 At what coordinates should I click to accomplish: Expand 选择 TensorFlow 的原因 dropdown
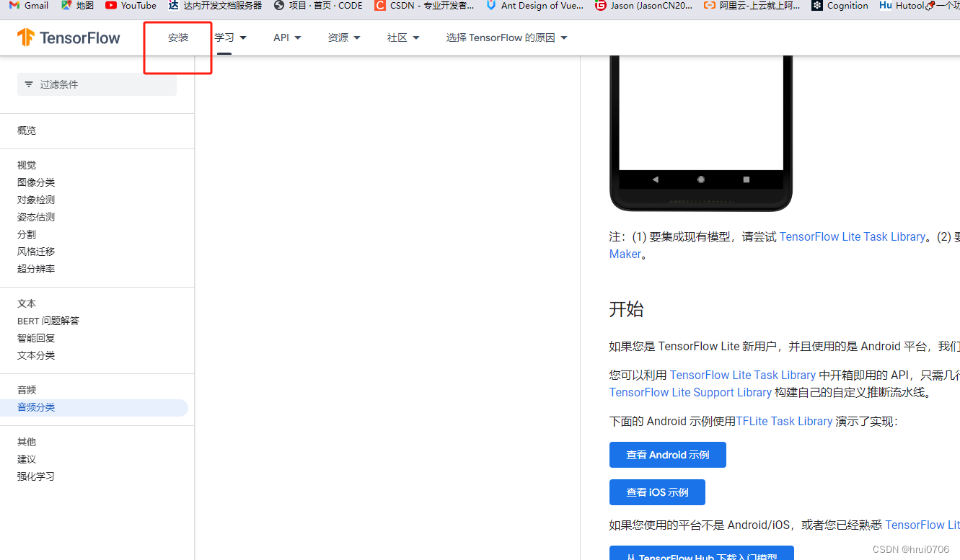(506, 37)
